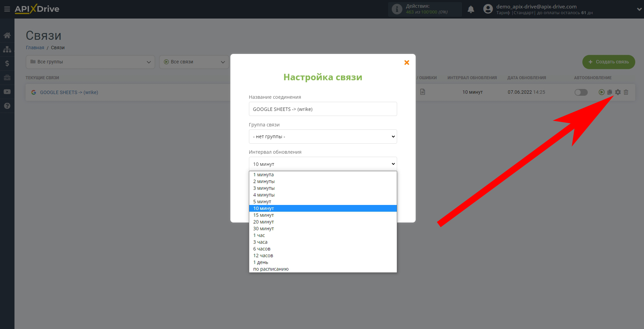This screenshot has width=644, height=329.
Task: Collapse the Интервал обновления select
Action: (323, 164)
